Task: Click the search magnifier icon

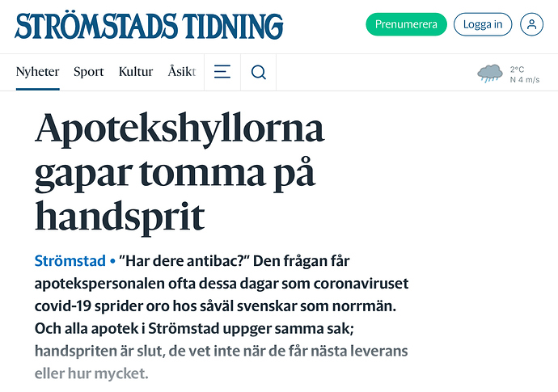Action: [x=258, y=72]
